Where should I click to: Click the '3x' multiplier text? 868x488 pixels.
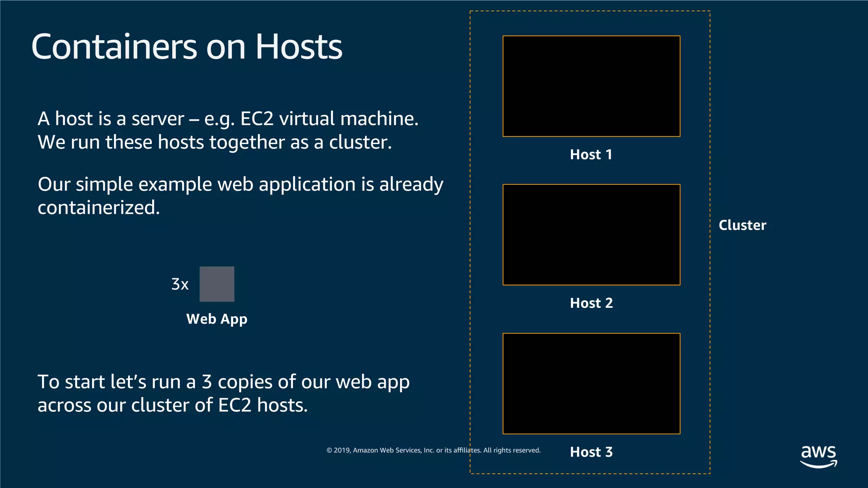pos(180,284)
